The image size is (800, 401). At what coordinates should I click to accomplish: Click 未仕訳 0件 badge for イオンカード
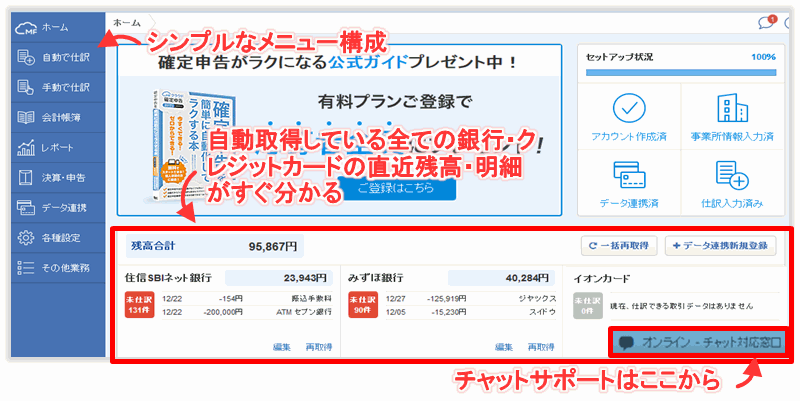tap(588, 306)
